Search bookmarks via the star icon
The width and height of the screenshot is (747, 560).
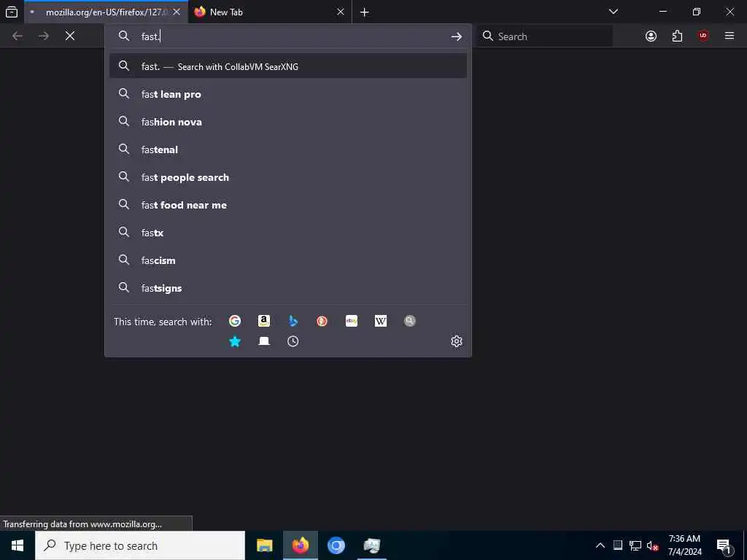pos(234,341)
